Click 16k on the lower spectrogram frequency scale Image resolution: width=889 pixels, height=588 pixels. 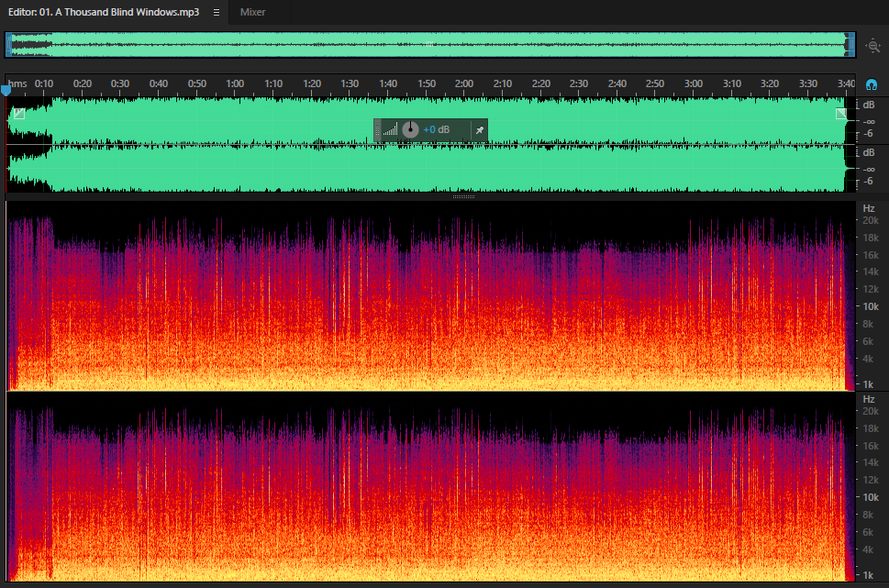[871, 446]
